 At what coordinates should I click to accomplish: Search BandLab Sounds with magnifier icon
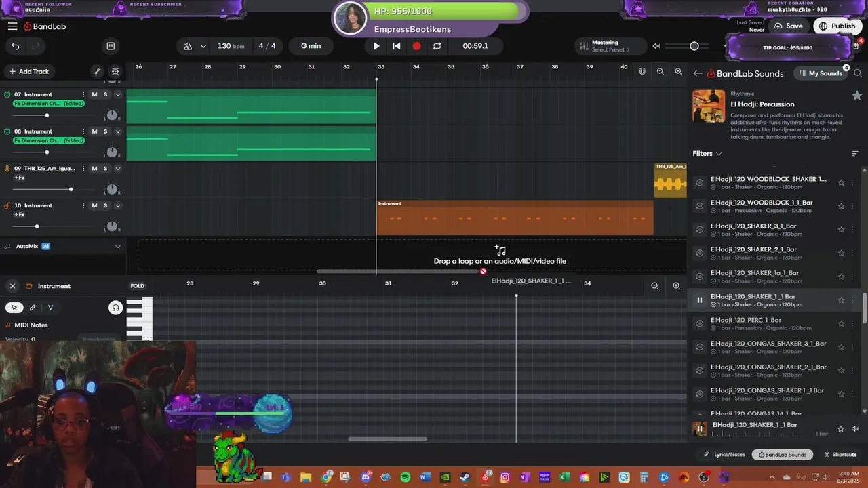[858, 73]
